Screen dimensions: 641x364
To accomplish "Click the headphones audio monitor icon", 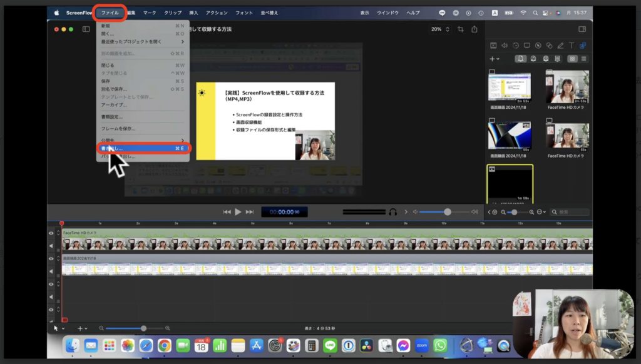I will pos(392,212).
